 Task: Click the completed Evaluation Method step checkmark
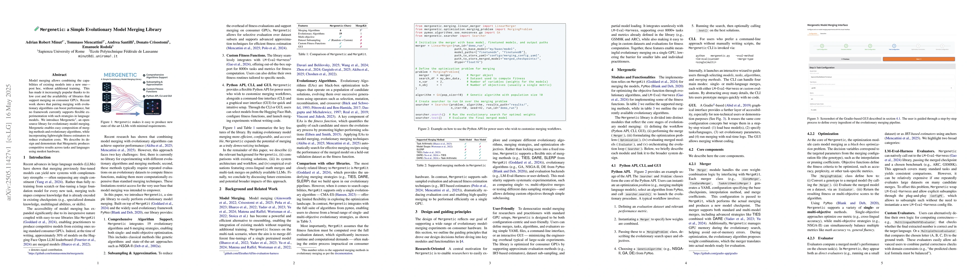tap(846, 46)
